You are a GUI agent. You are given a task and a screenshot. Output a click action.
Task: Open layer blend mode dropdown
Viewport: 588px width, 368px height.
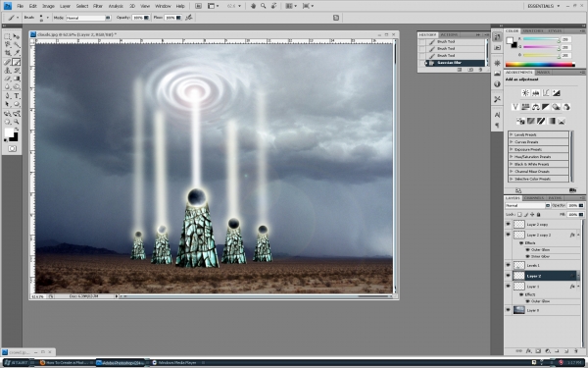click(x=527, y=205)
